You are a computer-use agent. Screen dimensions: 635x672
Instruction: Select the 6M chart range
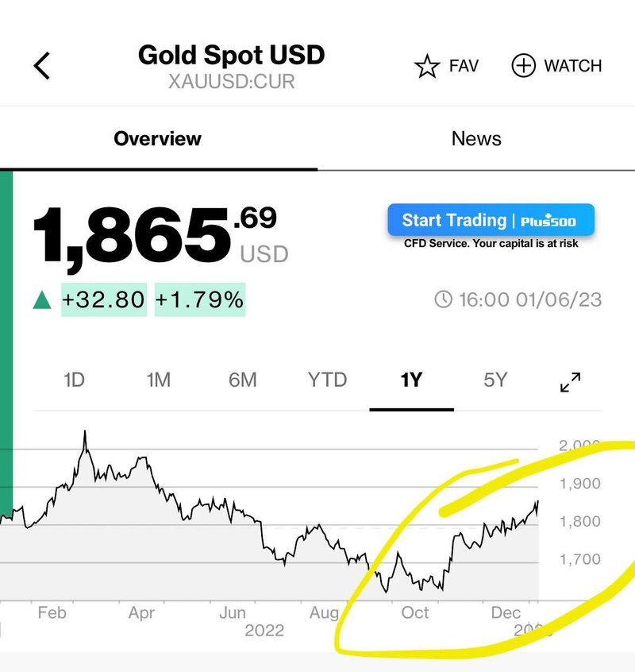242,380
